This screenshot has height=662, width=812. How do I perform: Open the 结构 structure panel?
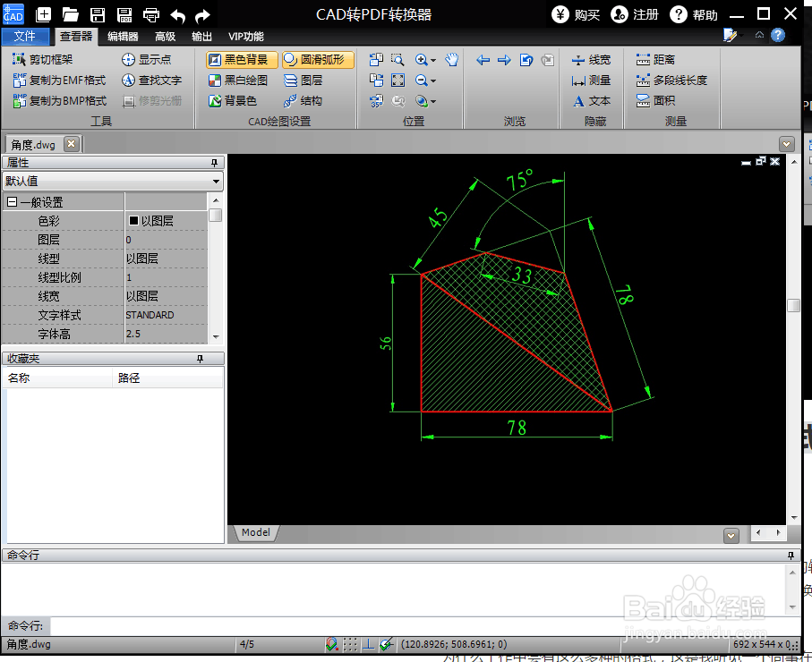coord(303,101)
